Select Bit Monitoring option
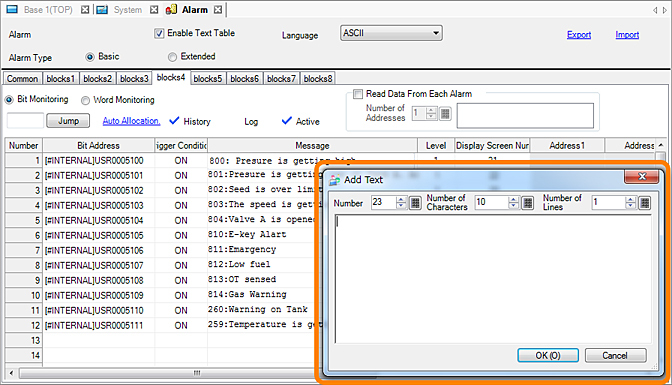672x385 pixels. [9, 99]
